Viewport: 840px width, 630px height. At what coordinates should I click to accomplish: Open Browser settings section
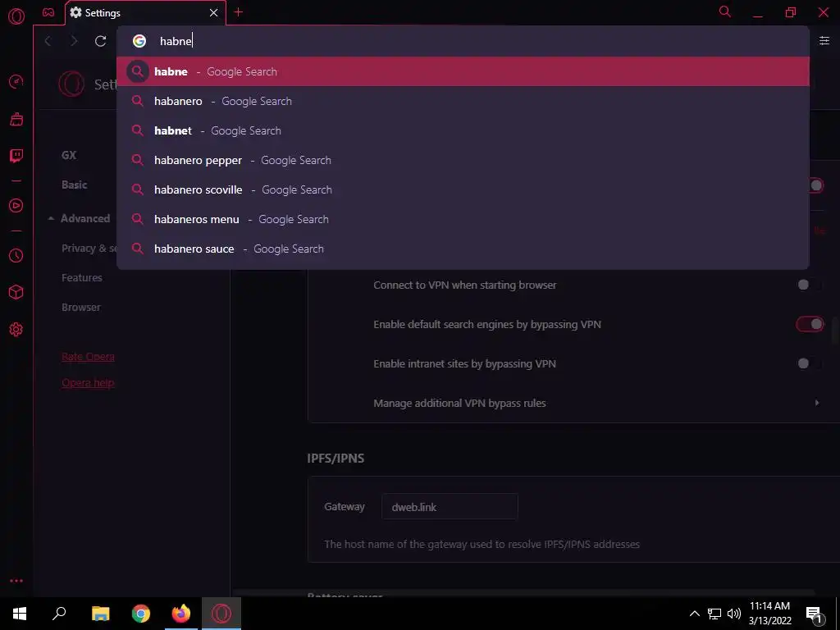click(81, 307)
